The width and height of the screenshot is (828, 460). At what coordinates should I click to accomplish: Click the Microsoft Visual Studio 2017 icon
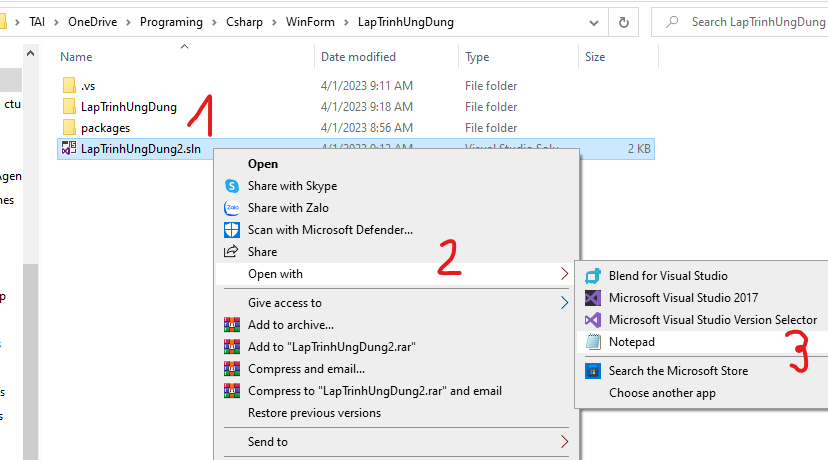(592, 298)
